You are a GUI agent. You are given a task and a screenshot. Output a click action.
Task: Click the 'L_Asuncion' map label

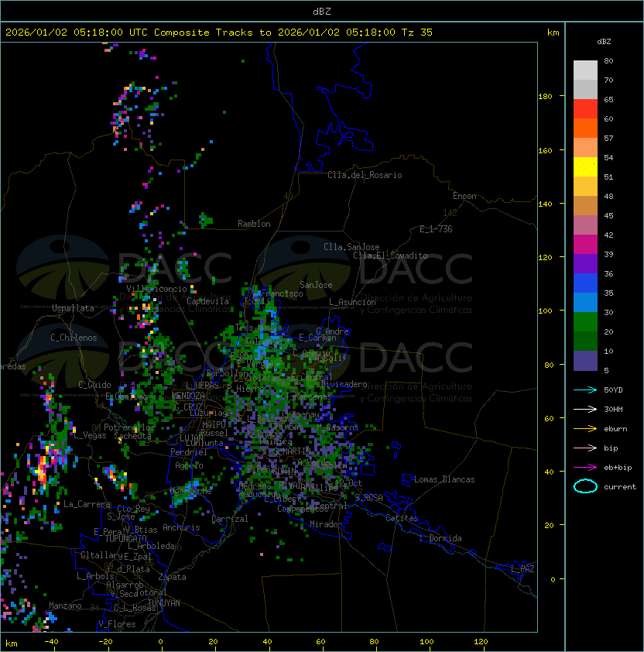click(352, 302)
